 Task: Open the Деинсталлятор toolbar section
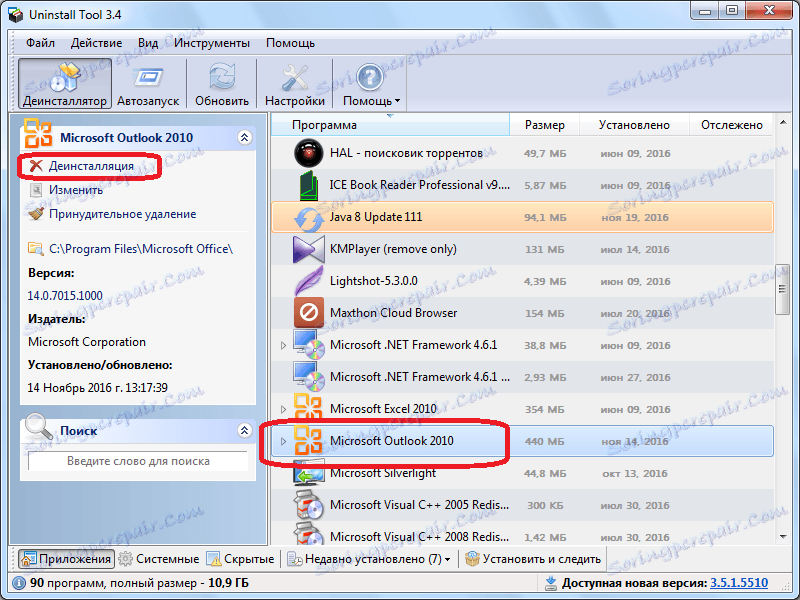point(65,84)
